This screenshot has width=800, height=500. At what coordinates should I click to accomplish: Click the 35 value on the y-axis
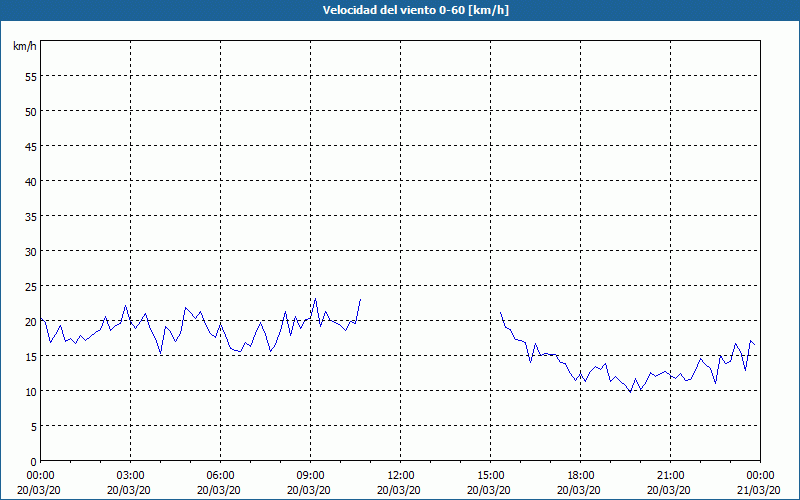coord(31,216)
